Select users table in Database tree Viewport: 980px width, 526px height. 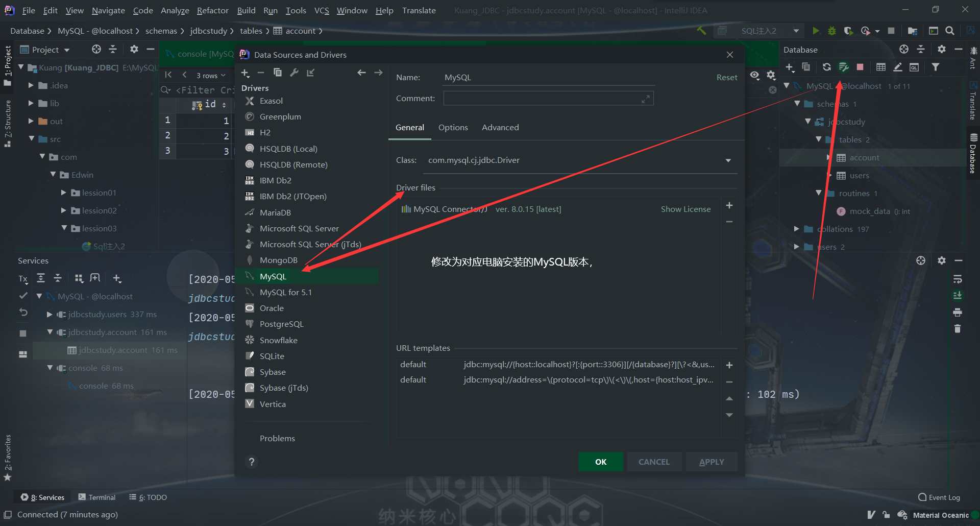(859, 175)
